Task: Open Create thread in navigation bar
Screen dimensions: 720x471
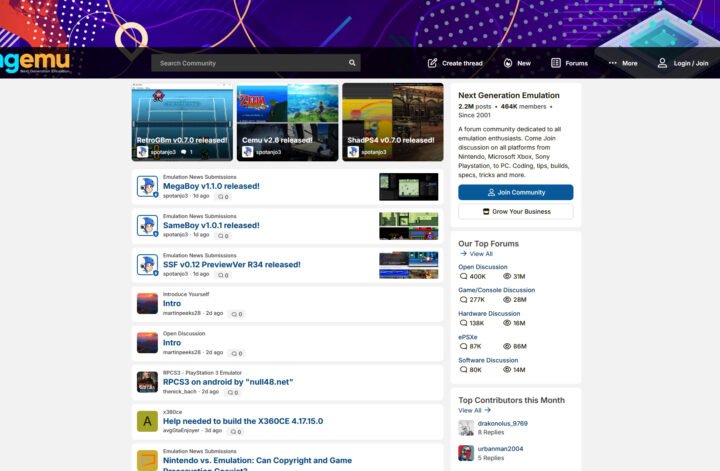Action: (x=455, y=63)
